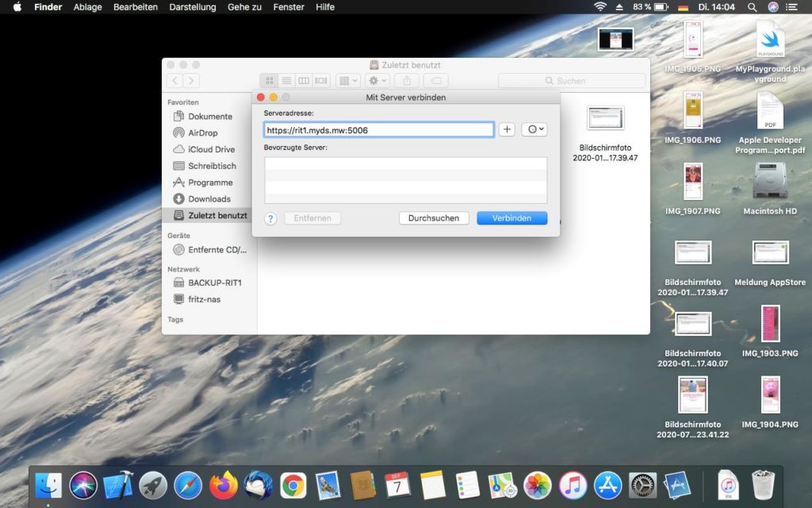Open the Finder action gear dropdown

(x=377, y=81)
